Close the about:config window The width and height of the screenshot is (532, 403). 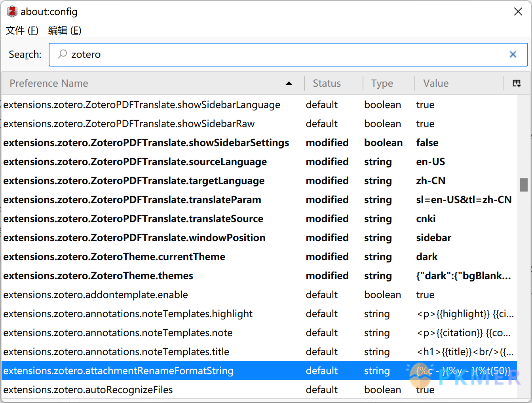point(518,11)
